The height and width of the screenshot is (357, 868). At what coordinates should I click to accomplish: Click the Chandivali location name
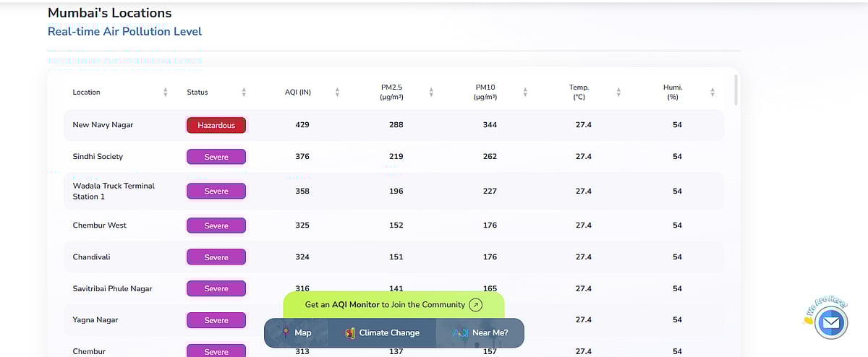pyautogui.click(x=91, y=257)
